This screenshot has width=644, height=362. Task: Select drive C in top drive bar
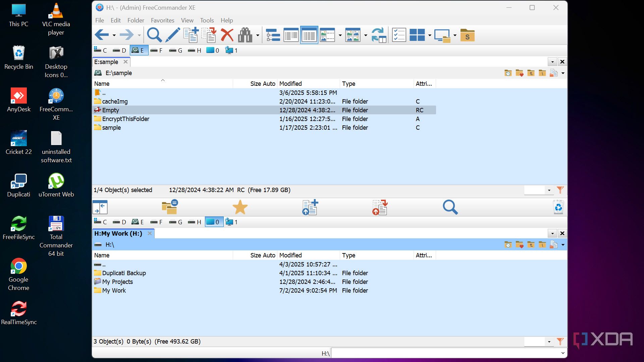point(101,50)
